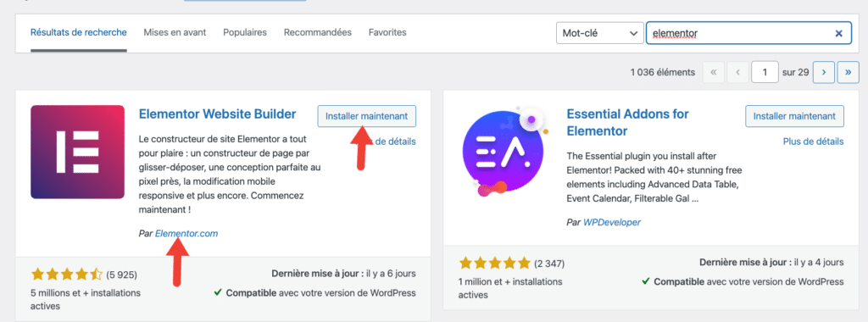Open the Populaires tab
Screen dimensions: 868x322
click(245, 33)
